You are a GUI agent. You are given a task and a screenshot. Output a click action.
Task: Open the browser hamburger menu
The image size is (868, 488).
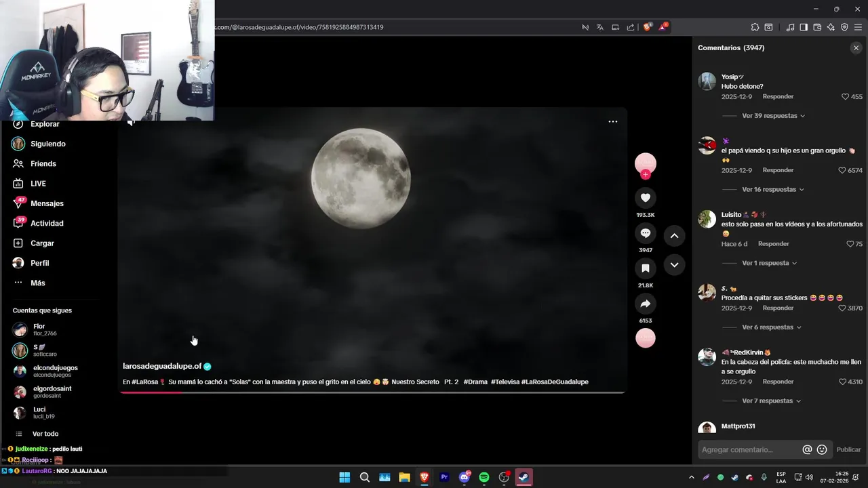(858, 27)
